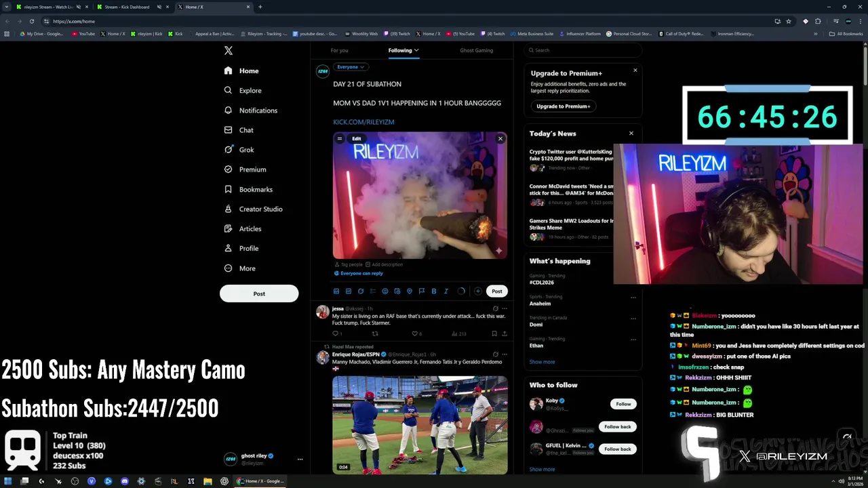This screenshot has width=868, height=488.
Task: Open File Explorer from the taskbar
Action: pos(208,481)
